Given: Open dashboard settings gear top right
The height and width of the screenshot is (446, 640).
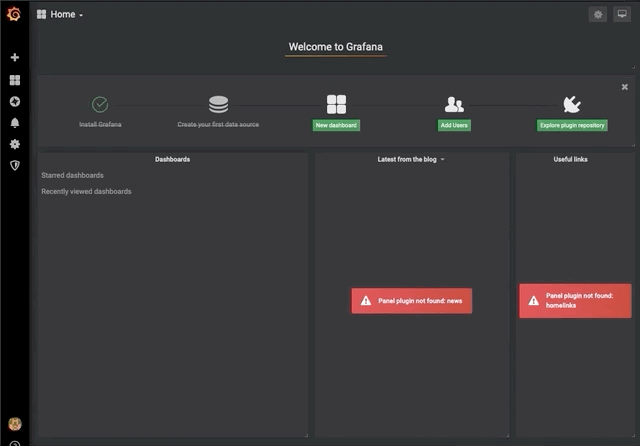Looking at the screenshot, I should [x=598, y=15].
